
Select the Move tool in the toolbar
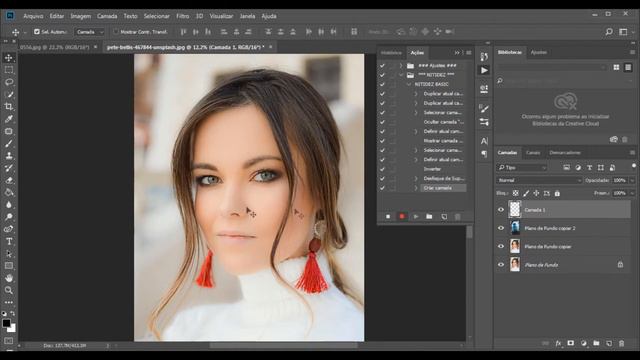pos(9,58)
